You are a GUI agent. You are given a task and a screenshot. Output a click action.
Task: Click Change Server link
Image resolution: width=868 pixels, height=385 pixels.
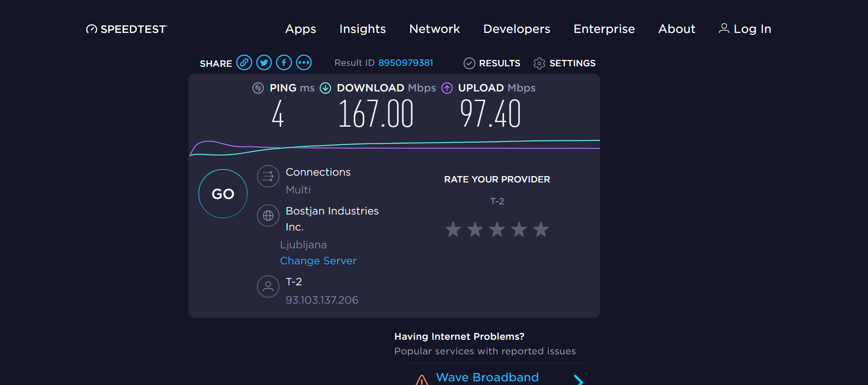(318, 261)
